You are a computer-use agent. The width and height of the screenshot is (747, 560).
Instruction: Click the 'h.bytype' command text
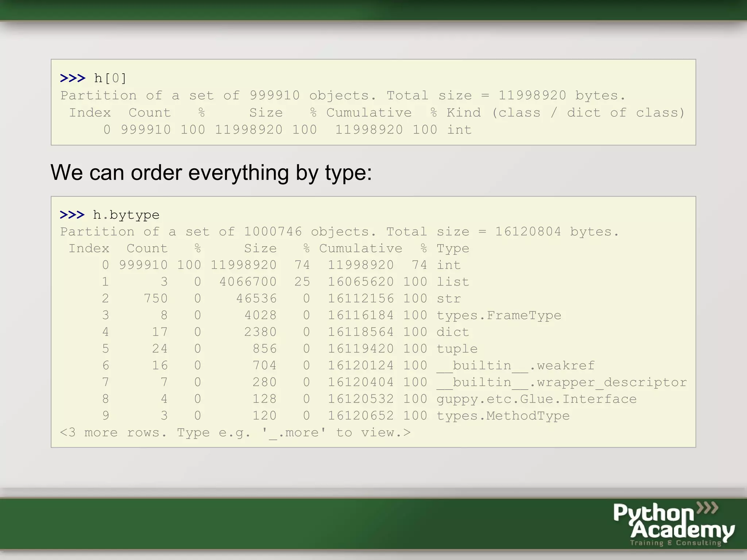click(x=126, y=215)
